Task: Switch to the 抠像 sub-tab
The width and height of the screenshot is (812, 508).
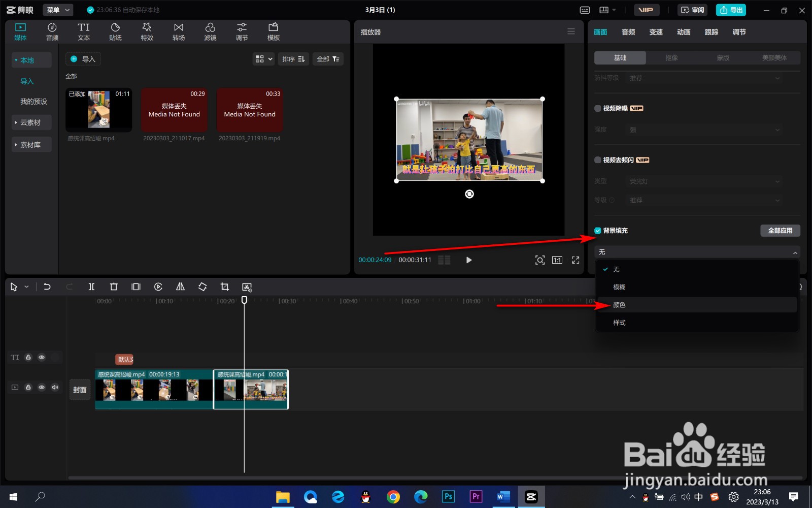Action: click(671, 58)
